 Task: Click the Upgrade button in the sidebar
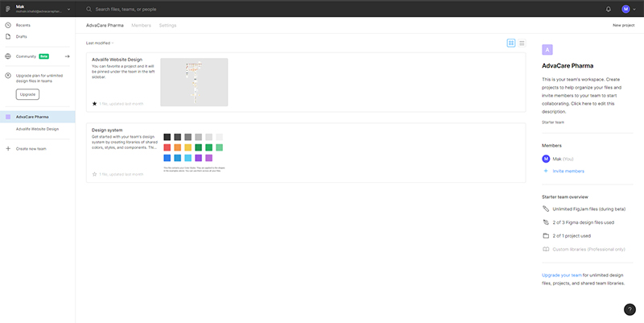[27, 94]
